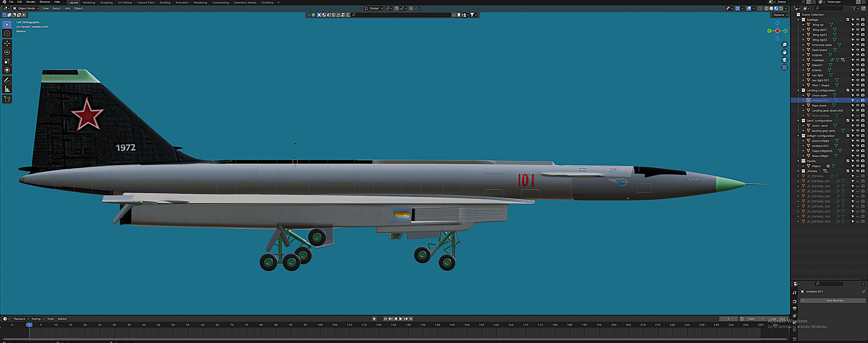Screen dimensions: 868x343
Task: Jump to timeline start frame
Action: click(386, 319)
